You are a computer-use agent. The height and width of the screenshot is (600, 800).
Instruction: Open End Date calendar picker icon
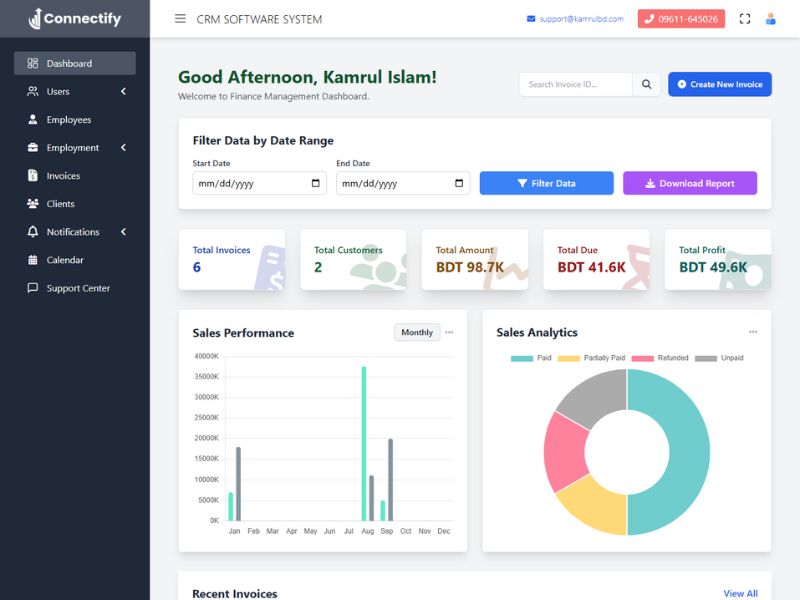(x=460, y=183)
